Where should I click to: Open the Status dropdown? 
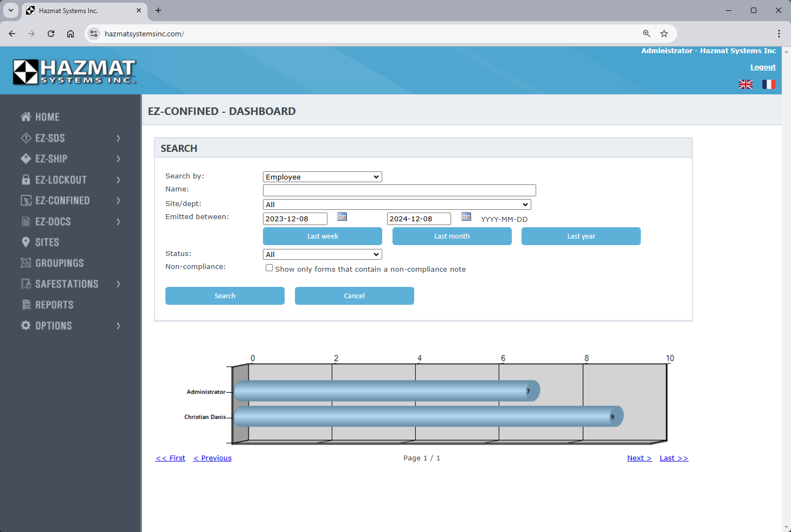pyautogui.click(x=322, y=254)
